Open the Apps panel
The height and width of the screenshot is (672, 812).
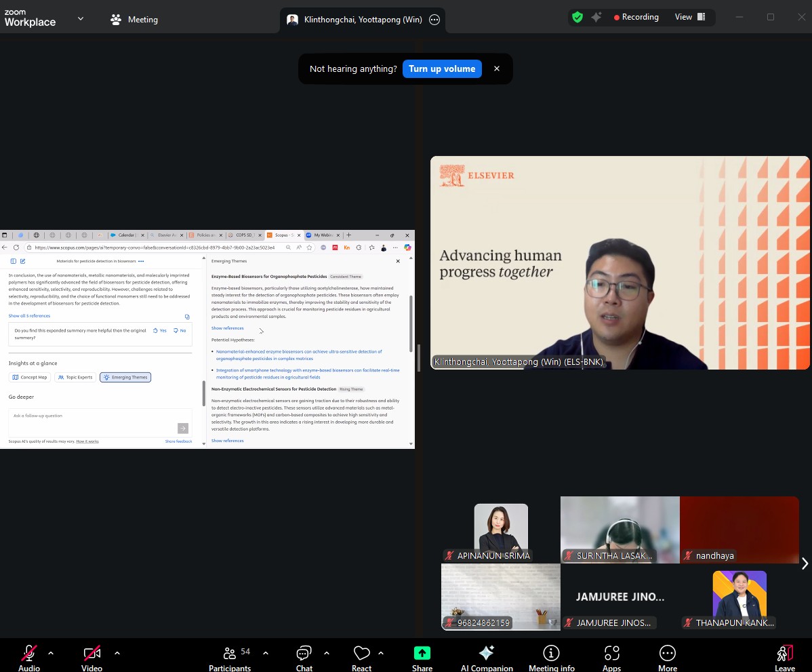tap(611, 653)
